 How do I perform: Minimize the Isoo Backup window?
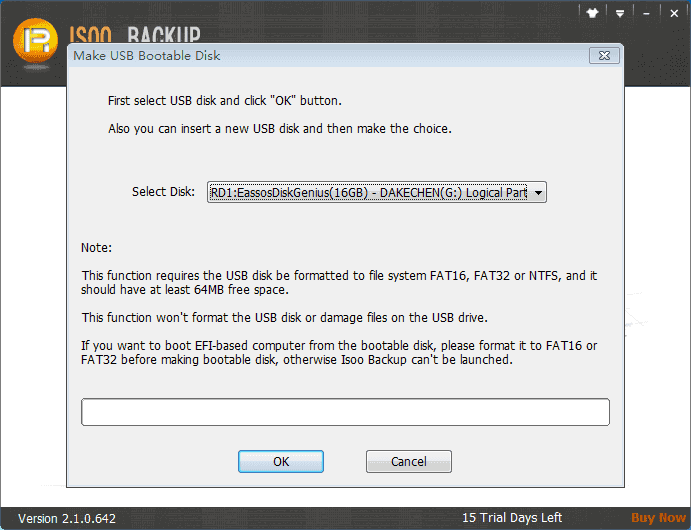(x=646, y=14)
